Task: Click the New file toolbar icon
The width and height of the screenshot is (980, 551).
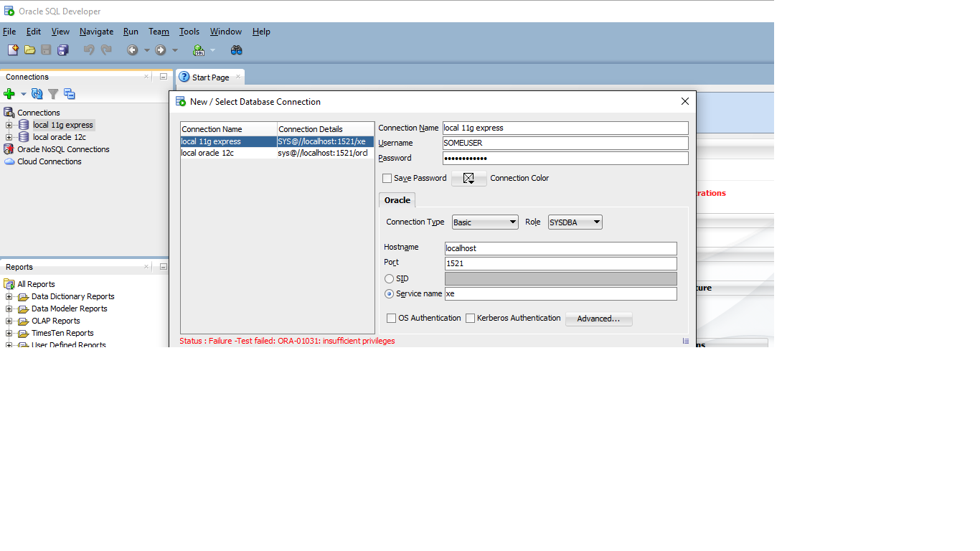Action: pos(13,50)
